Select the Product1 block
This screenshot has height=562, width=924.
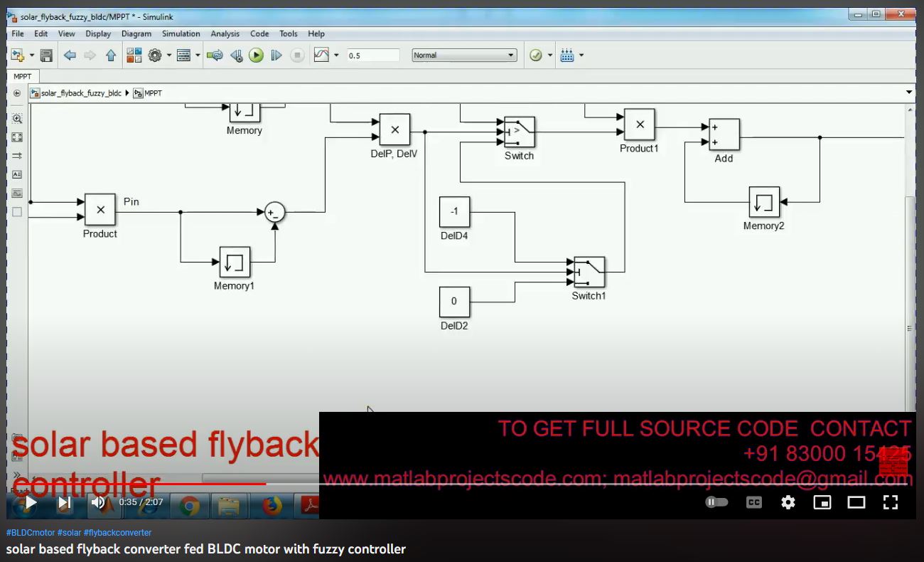point(640,124)
